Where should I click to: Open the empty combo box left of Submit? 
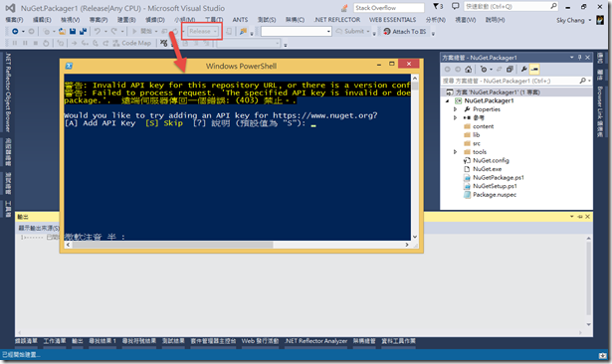(x=297, y=31)
